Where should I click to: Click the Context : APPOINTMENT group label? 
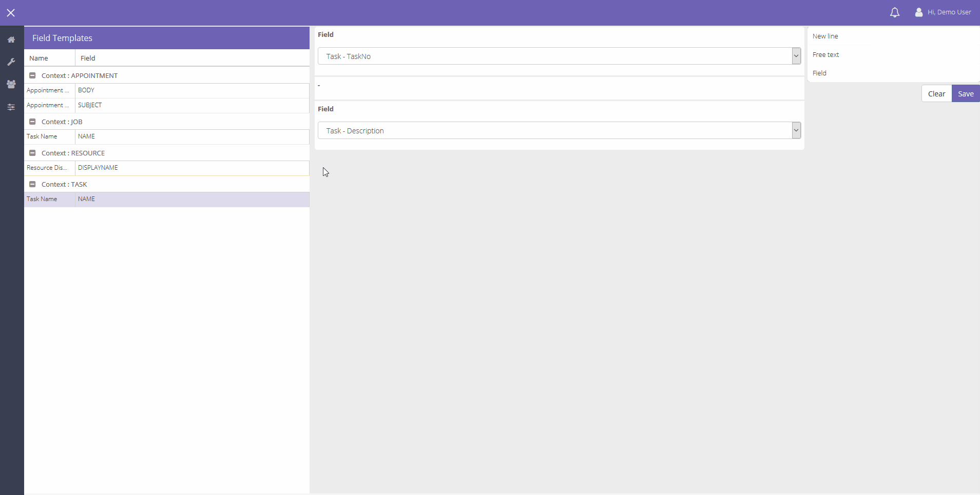[80, 75]
